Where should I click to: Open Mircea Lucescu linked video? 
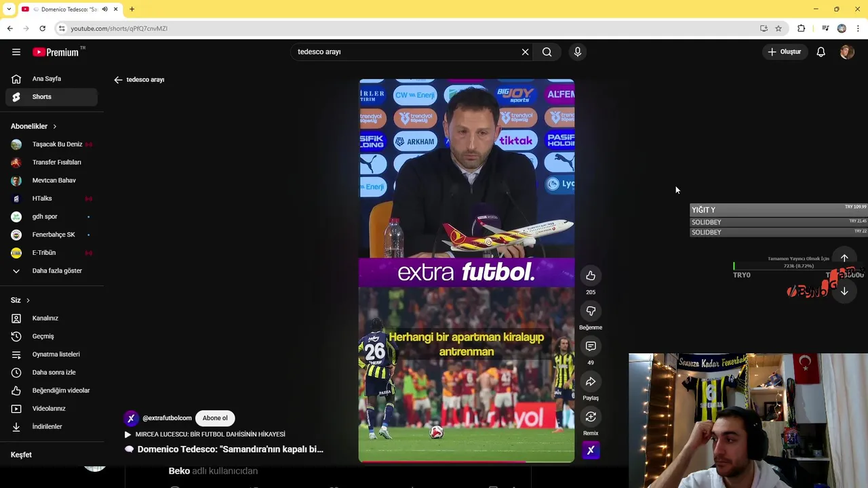point(205,434)
